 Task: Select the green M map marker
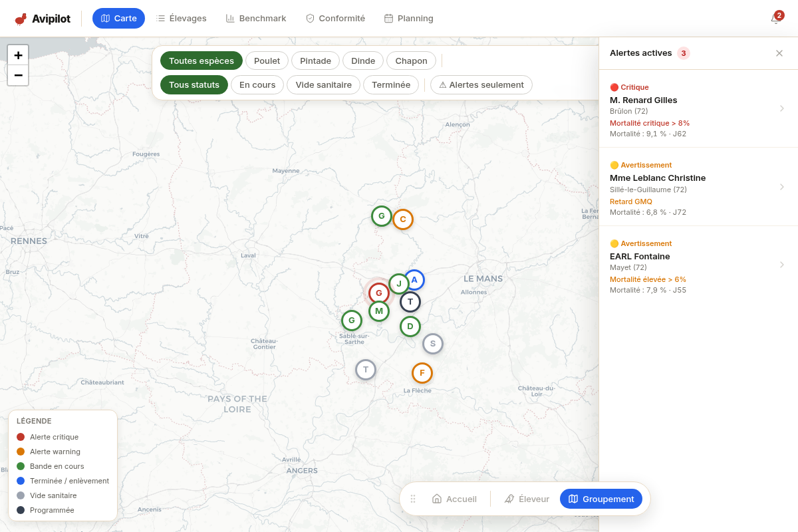379,311
